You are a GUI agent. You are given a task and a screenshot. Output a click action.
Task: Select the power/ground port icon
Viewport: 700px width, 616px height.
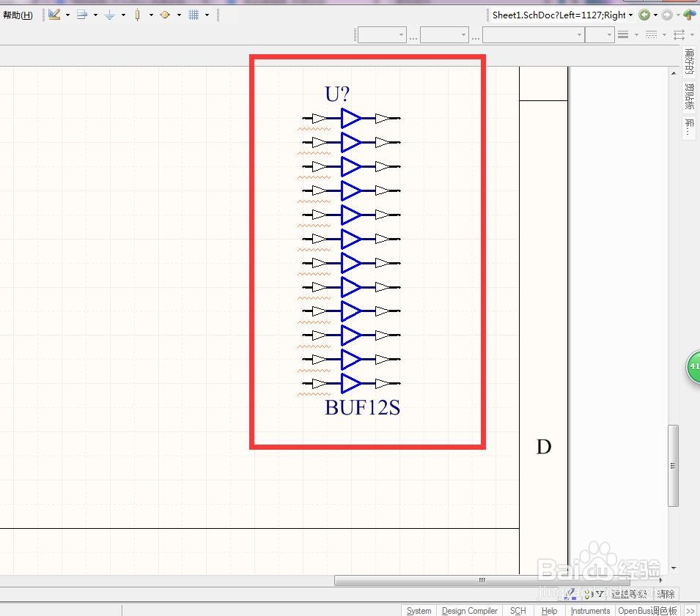(x=109, y=15)
